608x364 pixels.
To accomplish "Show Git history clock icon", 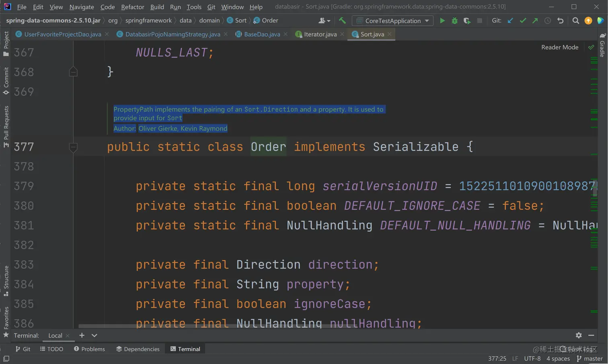I will pos(548,20).
